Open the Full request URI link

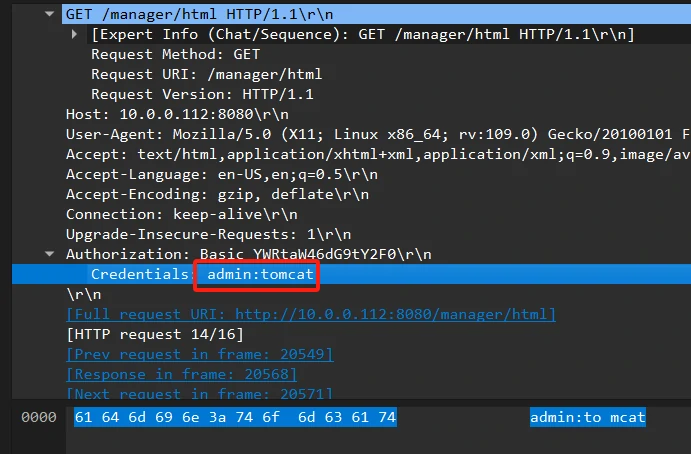[310, 314]
